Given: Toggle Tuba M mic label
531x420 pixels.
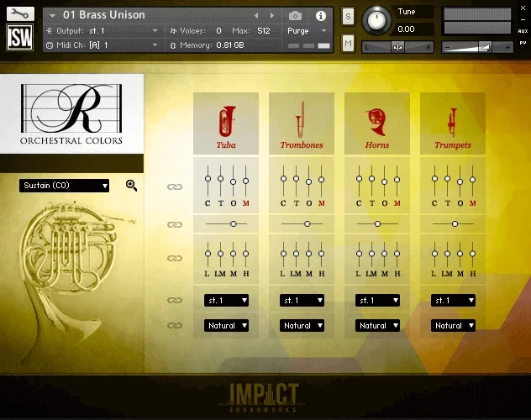Looking at the screenshot, I should [246, 203].
